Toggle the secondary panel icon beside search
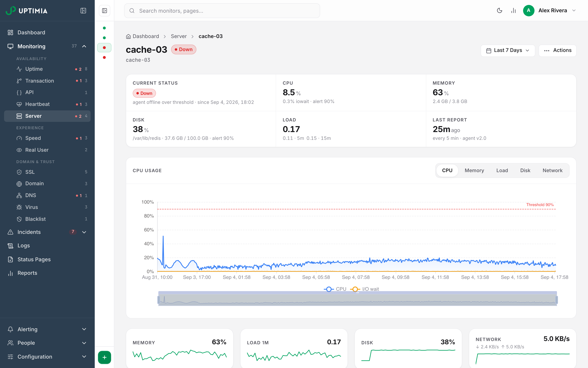The width and height of the screenshot is (588, 368). pyautogui.click(x=105, y=11)
